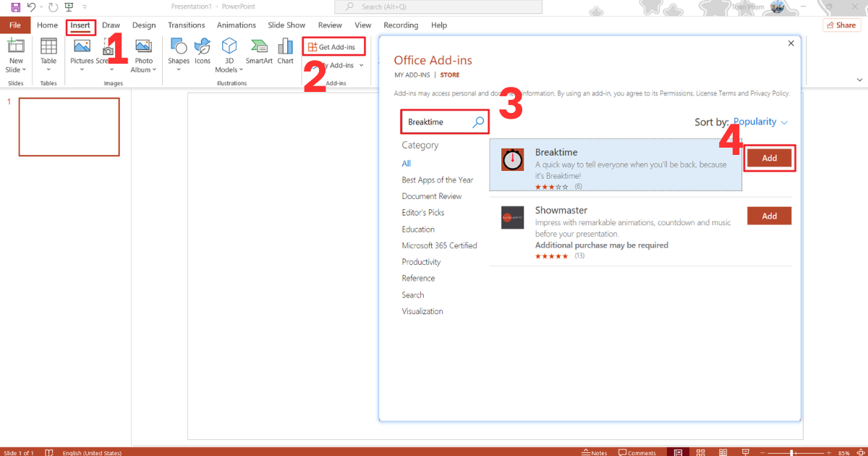
Task: Open the Review tab
Action: click(330, 25)
